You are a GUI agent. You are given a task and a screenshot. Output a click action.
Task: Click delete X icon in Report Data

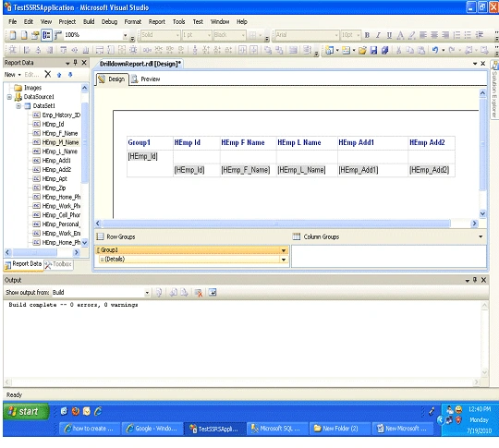(48, 75)
